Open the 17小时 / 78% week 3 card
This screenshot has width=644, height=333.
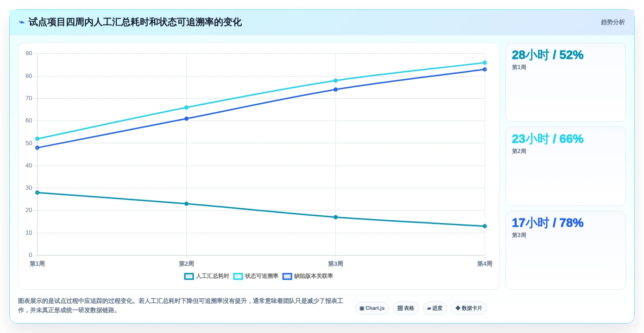point(566,250)
